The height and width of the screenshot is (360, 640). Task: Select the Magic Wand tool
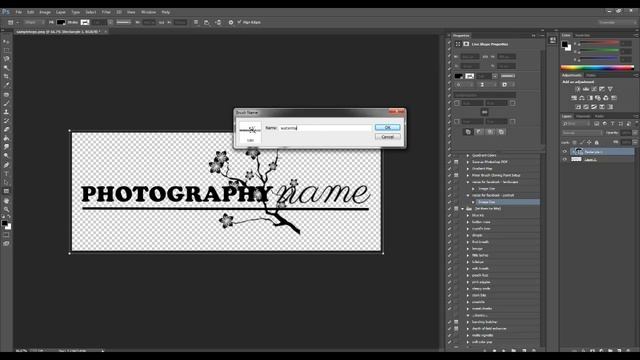(6, 68)
